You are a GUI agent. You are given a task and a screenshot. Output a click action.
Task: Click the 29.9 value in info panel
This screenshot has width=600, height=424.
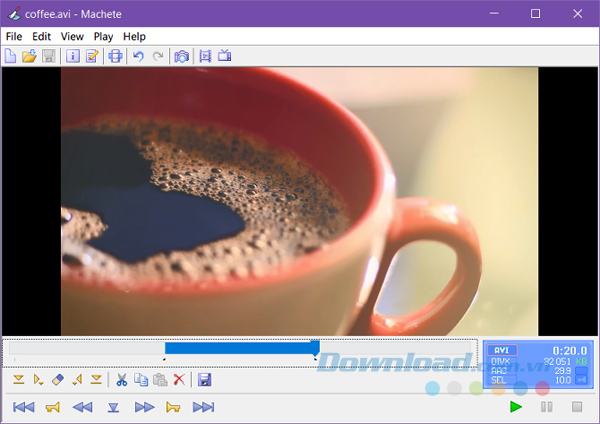pyautogui.click(x=562, y=371)
